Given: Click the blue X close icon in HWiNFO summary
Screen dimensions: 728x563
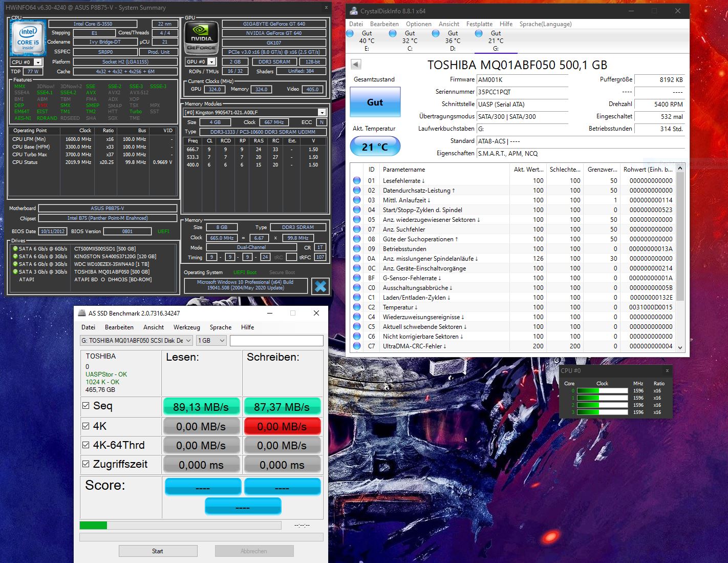Looking at the screenshot, I should coord(320,286).
